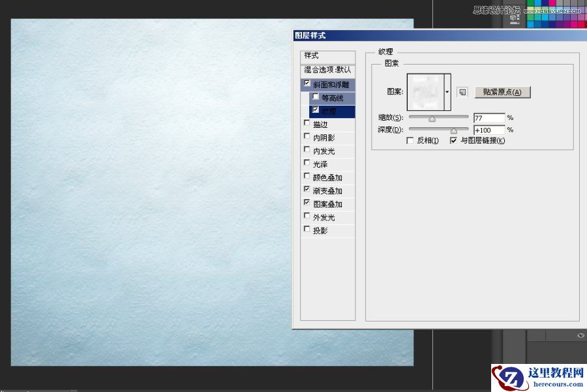Click the 深度(D) depth slider handle
The width and height of the screenshot is (587, 392).
(x=454, y=130)
